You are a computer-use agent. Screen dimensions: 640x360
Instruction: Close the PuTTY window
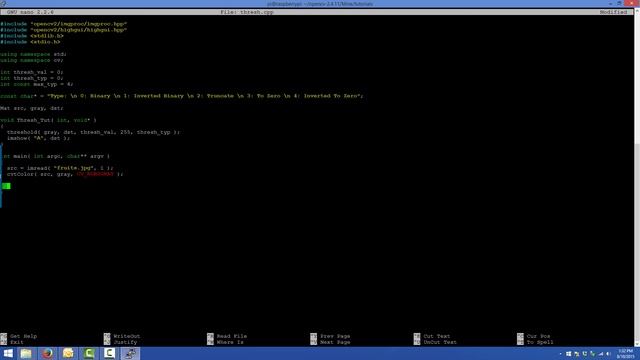click(x=631, y=3)
